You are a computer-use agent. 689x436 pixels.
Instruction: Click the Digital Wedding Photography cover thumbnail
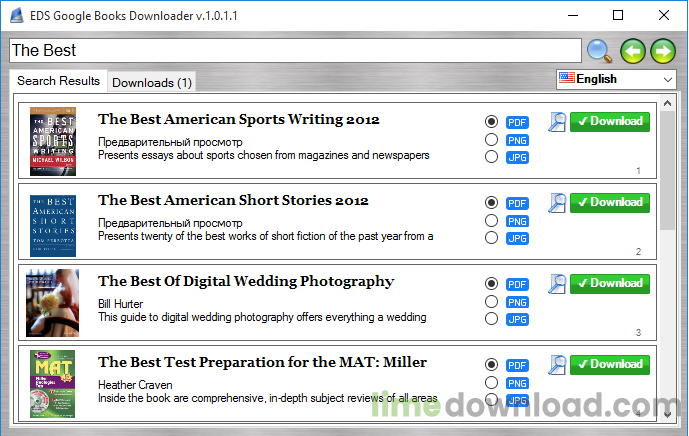click(52, 303)
